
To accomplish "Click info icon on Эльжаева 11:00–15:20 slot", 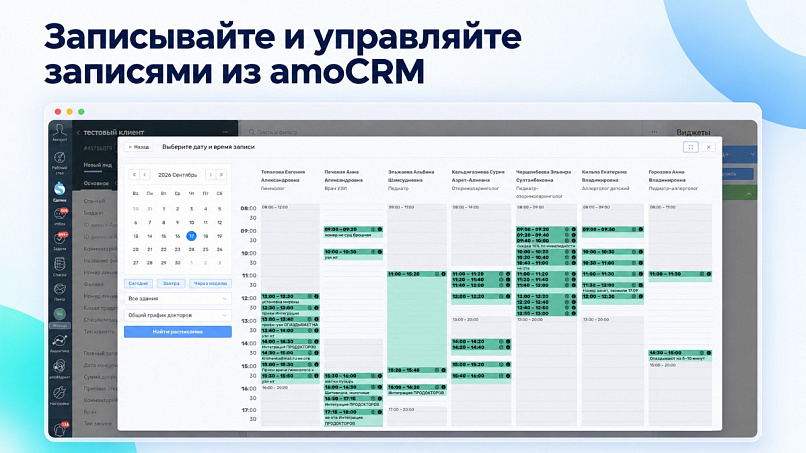I will pyautogui.click(x=443, y=274).
